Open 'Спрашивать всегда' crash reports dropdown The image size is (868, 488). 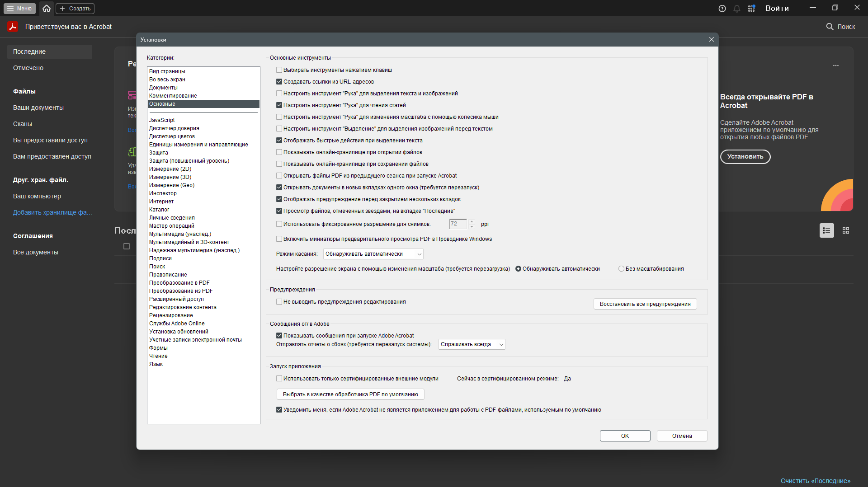[x=472, y=344]
